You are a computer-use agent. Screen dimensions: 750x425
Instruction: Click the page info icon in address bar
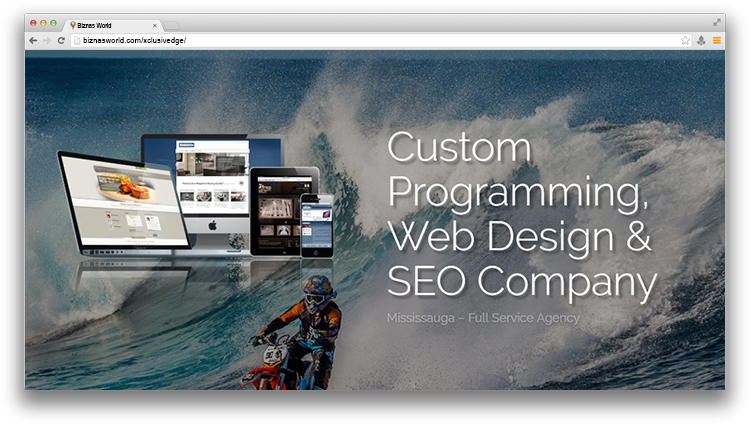pos(77,40)
